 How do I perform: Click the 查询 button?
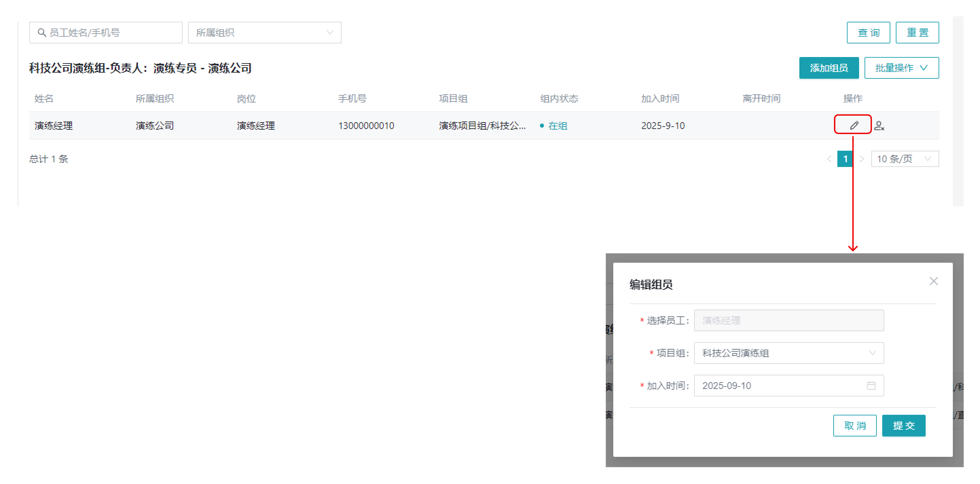pos(868,33)
